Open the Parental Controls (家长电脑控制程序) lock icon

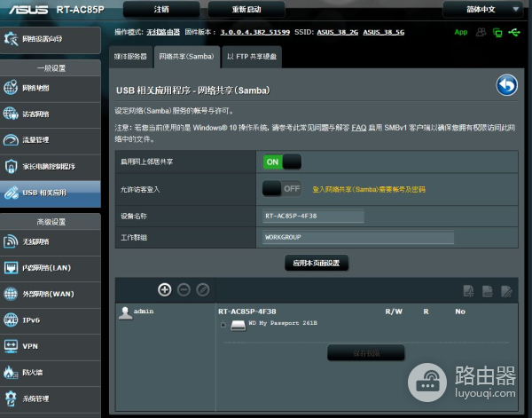(x=11, y=166)
